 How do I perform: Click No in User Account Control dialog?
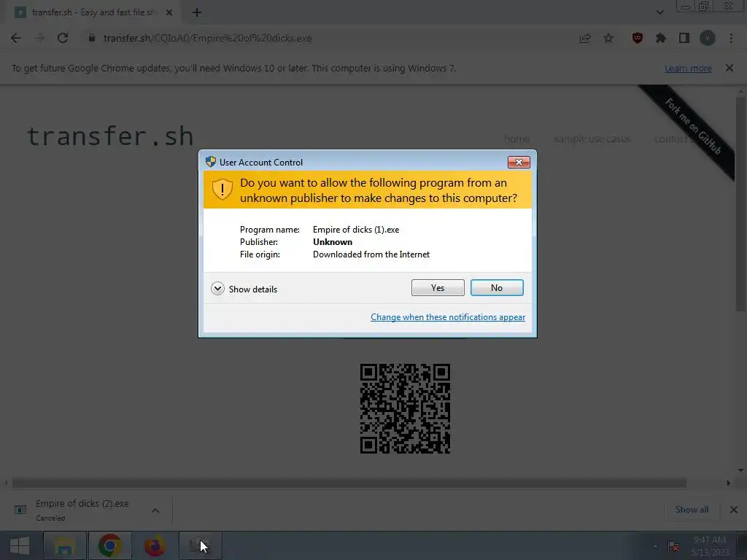[x=497, y=287]
